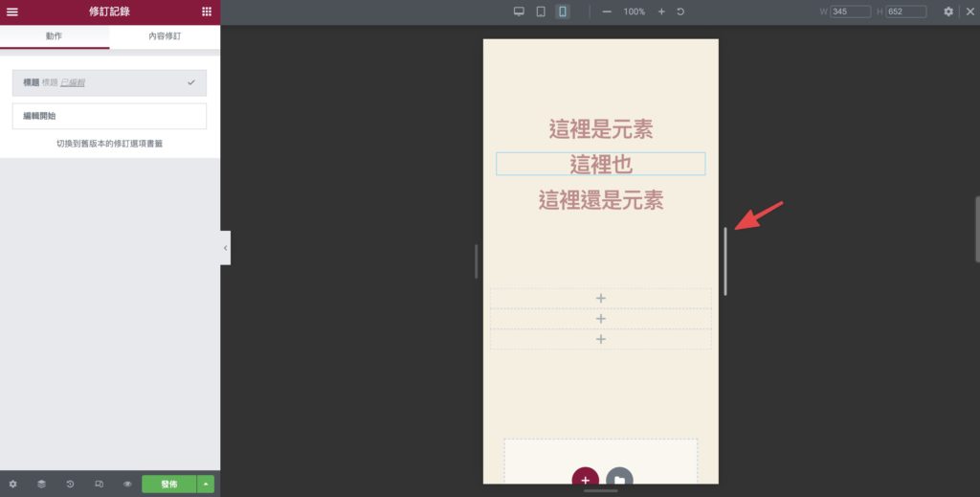Viewport: 980px width, 497px height.
Task: Open the widgets grid icon
Action: [x=207, y=11]
